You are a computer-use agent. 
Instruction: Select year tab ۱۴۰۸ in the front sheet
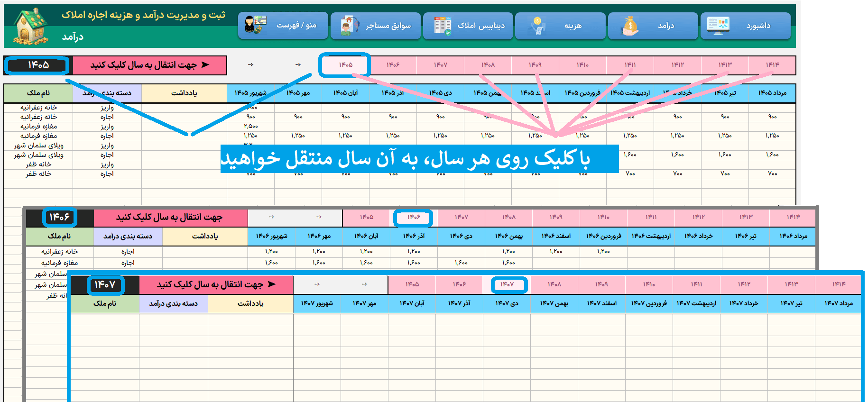554,284
